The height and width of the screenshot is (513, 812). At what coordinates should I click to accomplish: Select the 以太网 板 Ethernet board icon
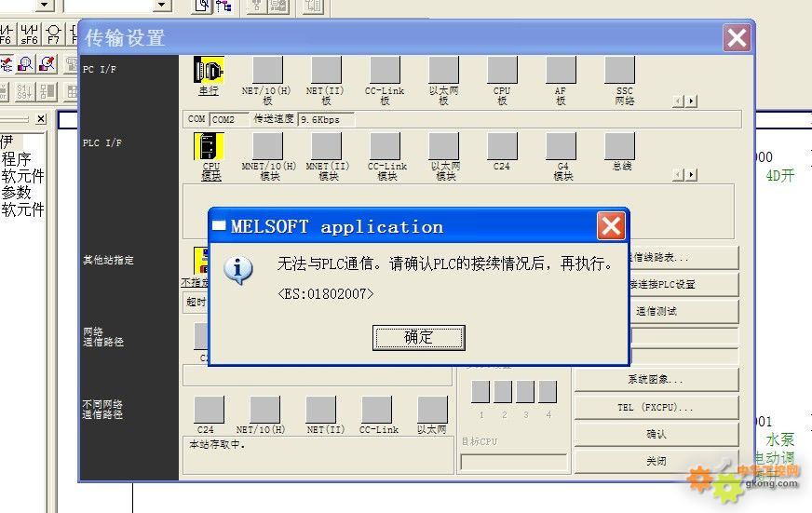tap(444, 70)
